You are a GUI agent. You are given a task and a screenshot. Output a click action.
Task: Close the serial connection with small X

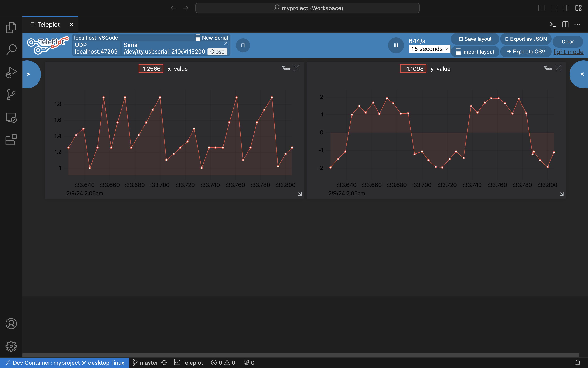coord(226,43)
